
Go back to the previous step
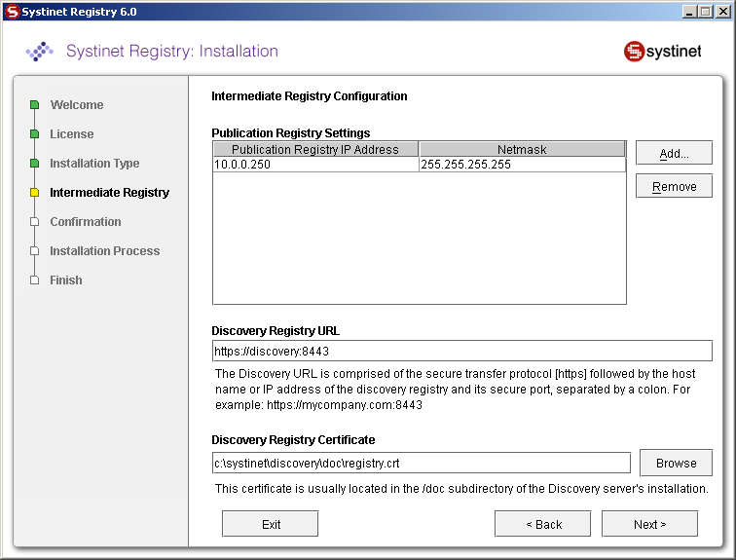tap(543, 524)
